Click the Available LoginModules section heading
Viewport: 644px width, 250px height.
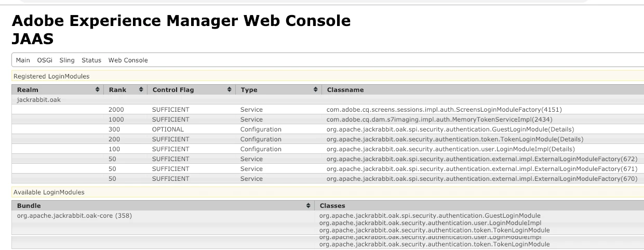click(49, 192)
